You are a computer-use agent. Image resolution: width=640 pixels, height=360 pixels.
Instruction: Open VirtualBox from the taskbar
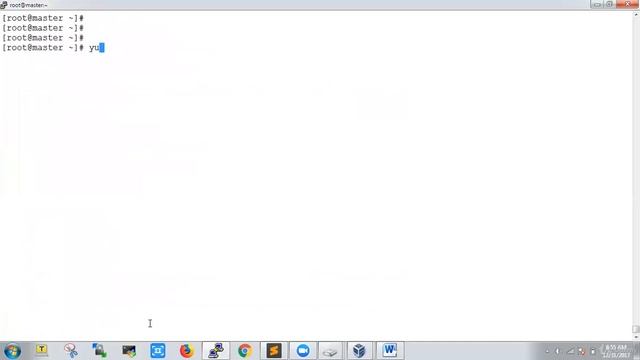click(x=359, y=351)
